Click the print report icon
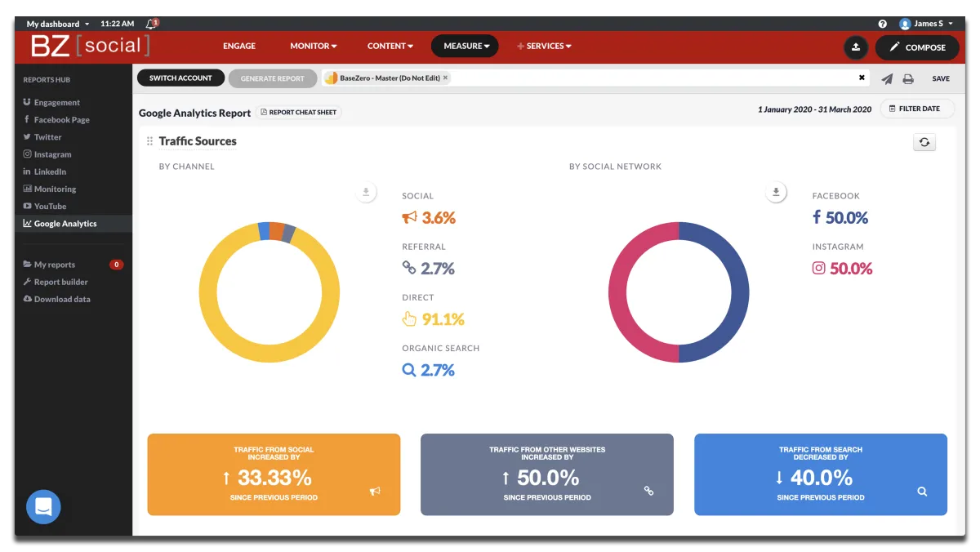 click(907, 78)
